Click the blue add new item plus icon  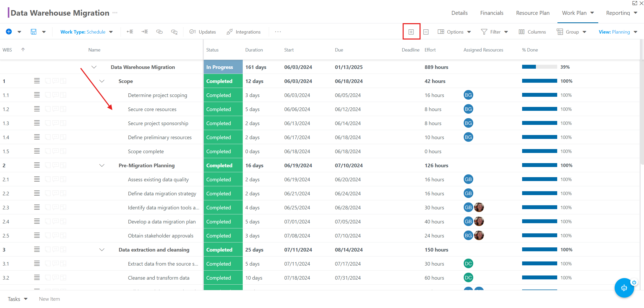click(9, 32)
